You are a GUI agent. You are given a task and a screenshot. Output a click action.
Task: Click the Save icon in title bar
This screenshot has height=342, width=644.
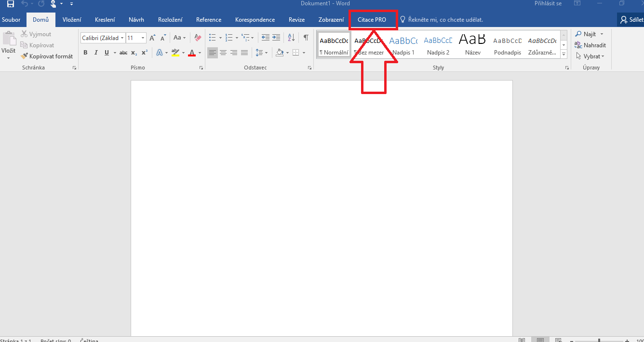point(10,4)
